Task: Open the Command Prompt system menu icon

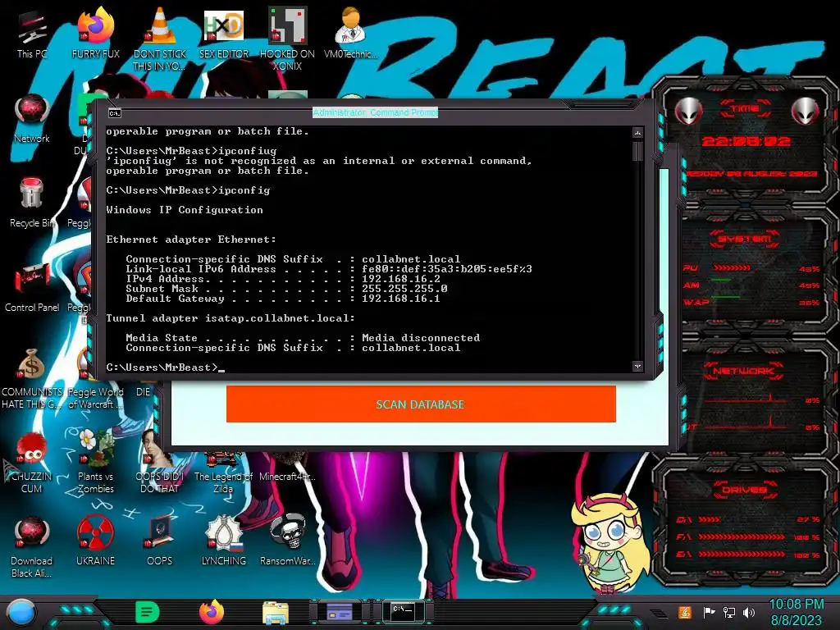Action: [x=115, y=113]
